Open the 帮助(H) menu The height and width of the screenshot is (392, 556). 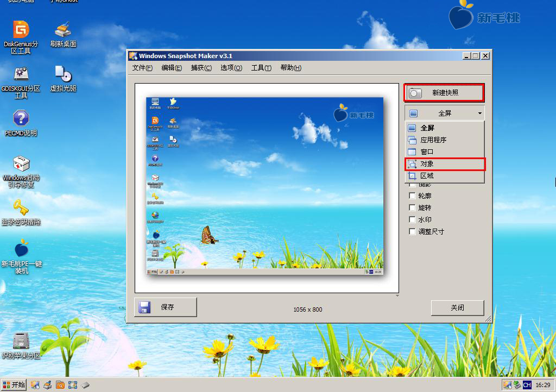coord(291,68)
